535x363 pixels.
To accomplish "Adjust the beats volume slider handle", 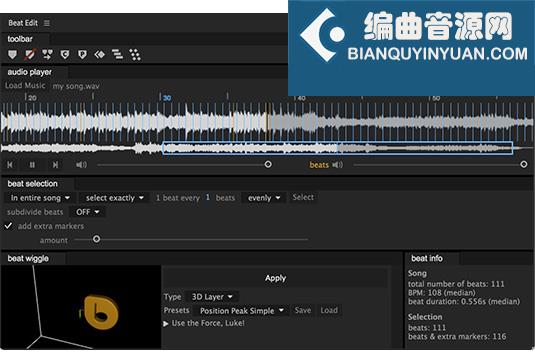I will (524, 164).
